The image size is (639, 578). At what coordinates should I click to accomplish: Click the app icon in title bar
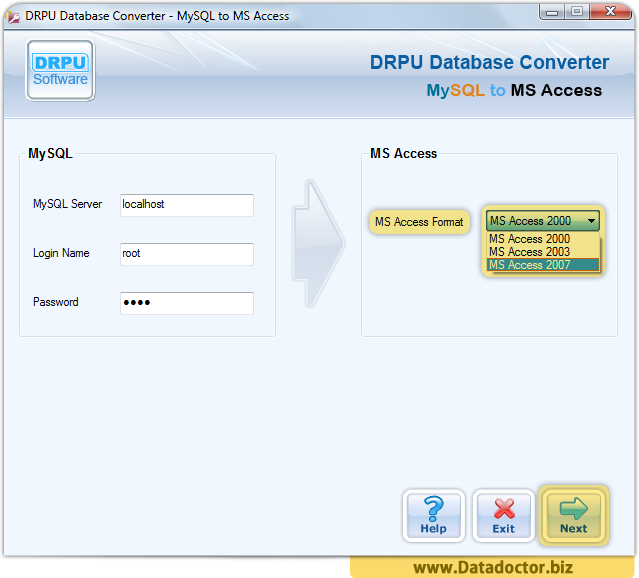tap(13, 17)
